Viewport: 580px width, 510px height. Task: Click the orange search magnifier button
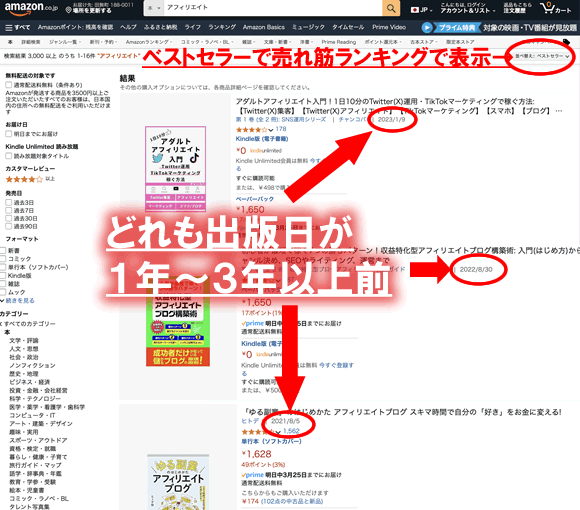coord(391,8)
